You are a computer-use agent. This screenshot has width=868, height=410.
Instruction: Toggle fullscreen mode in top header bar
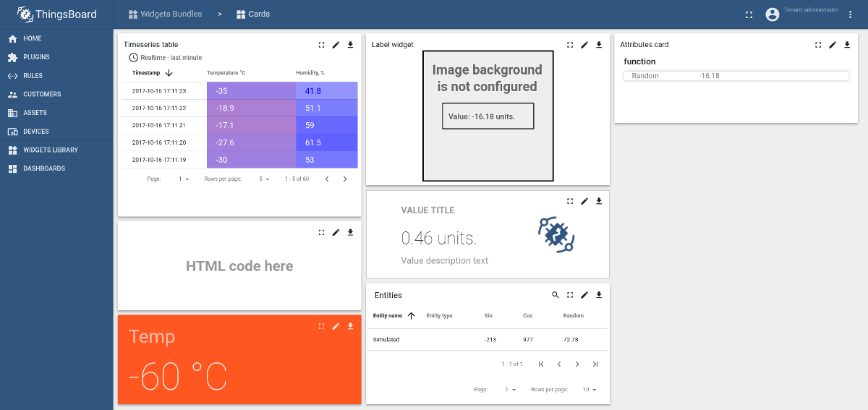tap(749, 14)
